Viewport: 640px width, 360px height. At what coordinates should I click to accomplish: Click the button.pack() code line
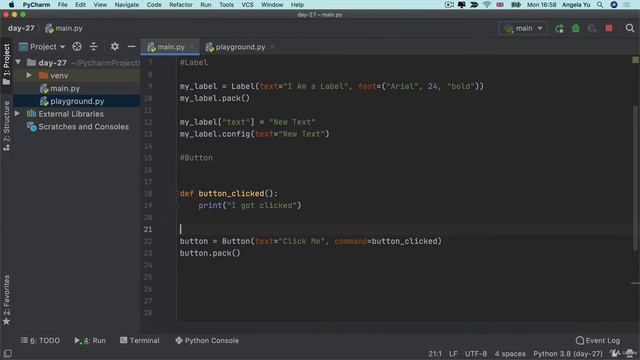coord(210,253)
